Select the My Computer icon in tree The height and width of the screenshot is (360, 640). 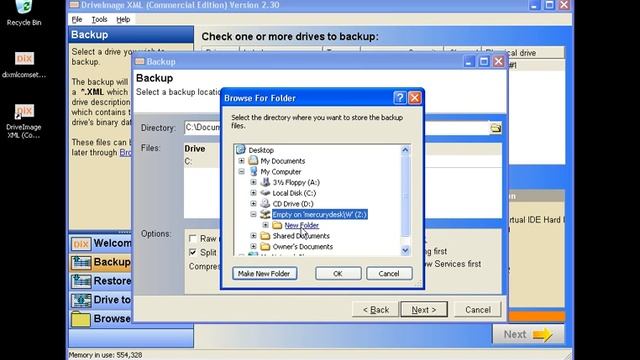[x=253, y=171]
